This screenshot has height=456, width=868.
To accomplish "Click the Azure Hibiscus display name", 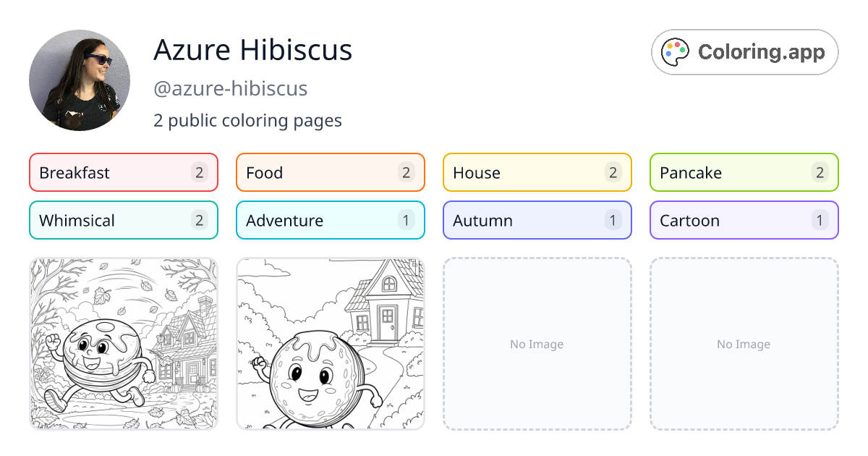I will 251,50.
